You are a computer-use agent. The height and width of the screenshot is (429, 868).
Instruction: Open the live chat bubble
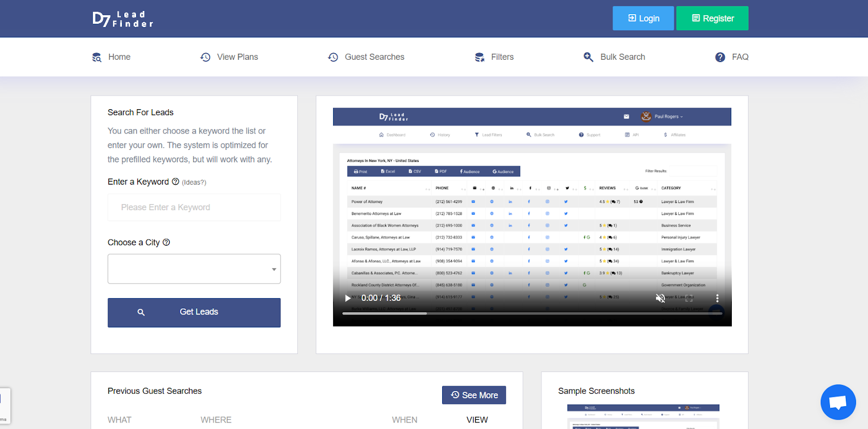pyautogui.click(x=838, y=402)
